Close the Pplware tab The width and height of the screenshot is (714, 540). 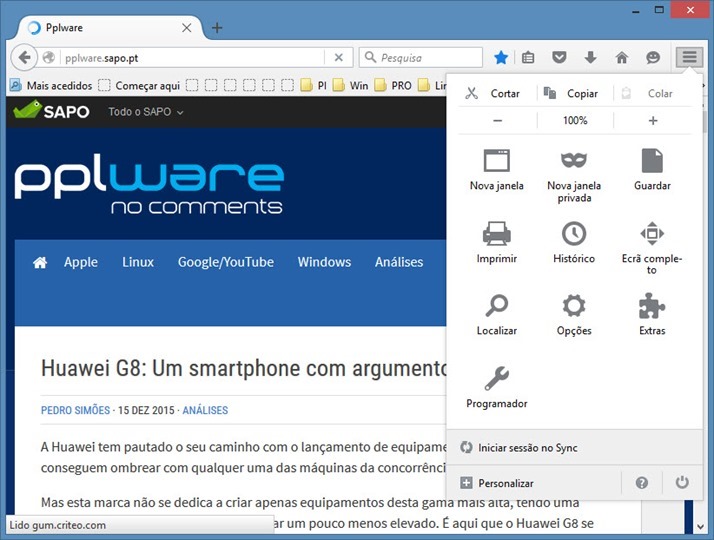coord(186,28)
